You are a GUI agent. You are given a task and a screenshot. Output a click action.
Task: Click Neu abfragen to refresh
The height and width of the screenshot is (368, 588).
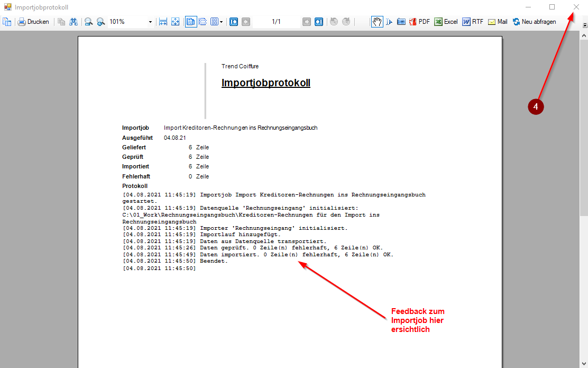[534, 22]
